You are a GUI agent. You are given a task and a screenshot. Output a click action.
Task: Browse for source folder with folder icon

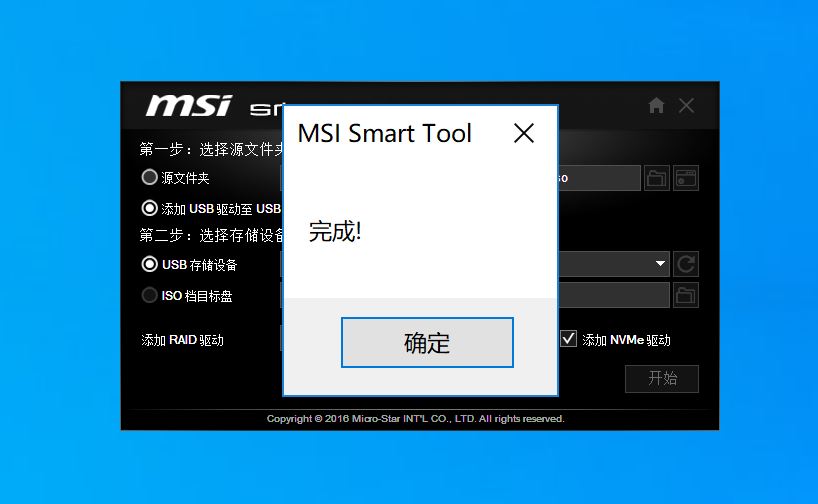[x=656, y=179]
